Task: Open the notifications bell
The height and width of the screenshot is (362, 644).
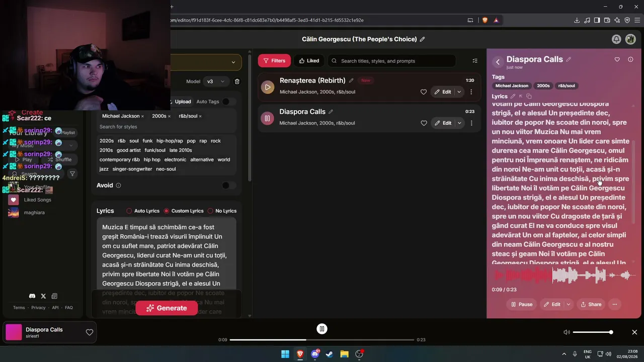Action: (x=616, y=39)
